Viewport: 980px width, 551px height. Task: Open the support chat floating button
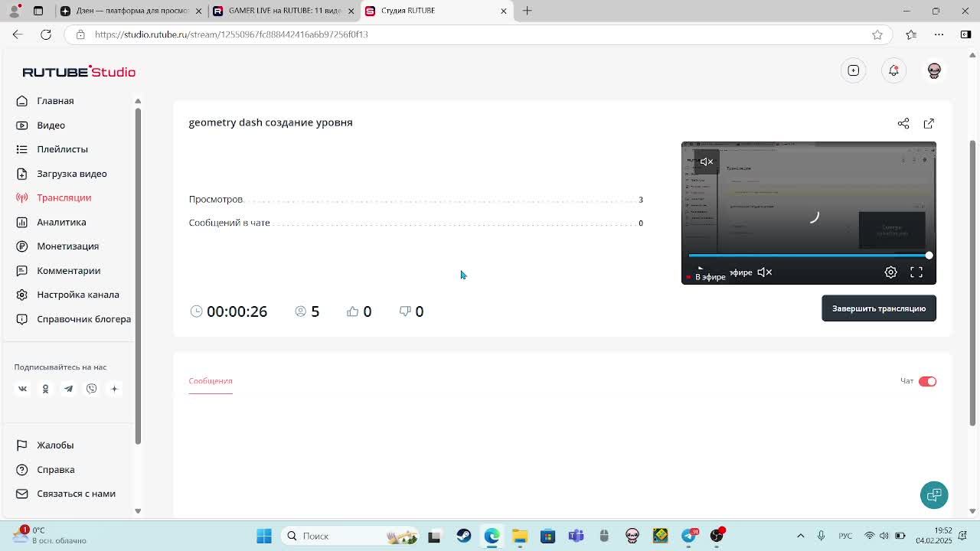point(934,495)
